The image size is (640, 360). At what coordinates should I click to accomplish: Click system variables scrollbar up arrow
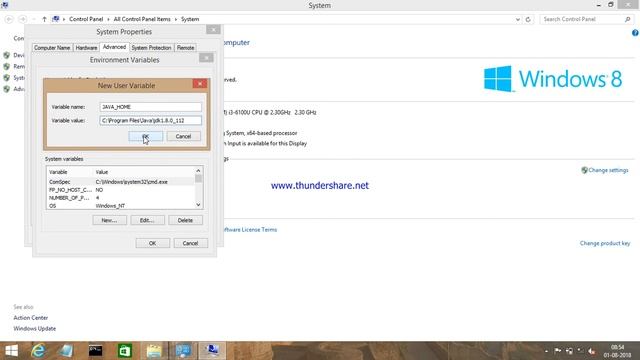(198, 171)
